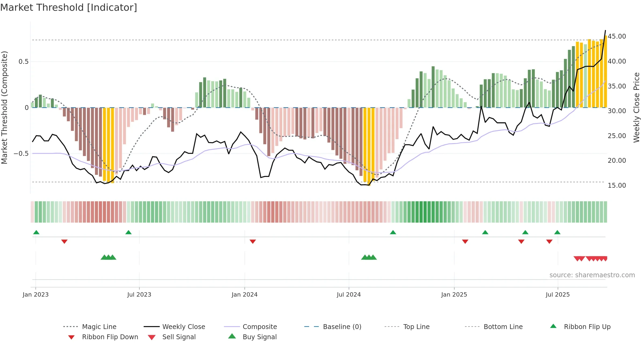Click the green triangle icon beside Buy Signal
The height and width of the screenshot is (362, 644).
[x=232, y=336]
